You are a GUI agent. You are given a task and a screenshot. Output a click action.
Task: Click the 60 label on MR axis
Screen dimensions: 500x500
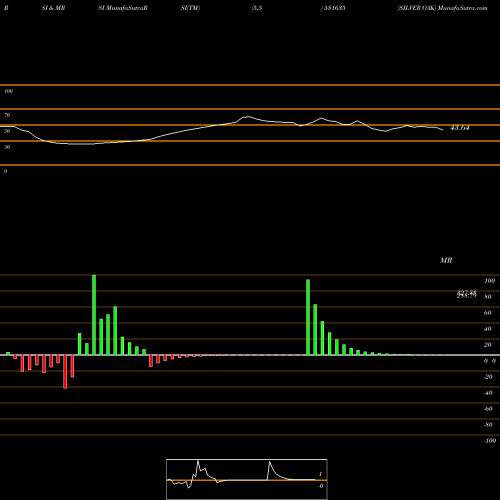488,313
